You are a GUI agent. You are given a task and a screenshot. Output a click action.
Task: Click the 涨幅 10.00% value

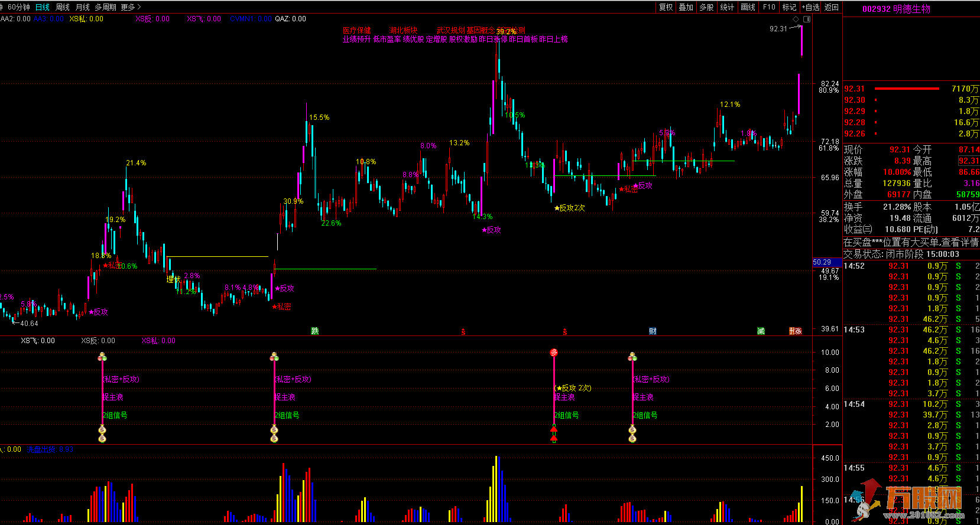click(897, 172)
